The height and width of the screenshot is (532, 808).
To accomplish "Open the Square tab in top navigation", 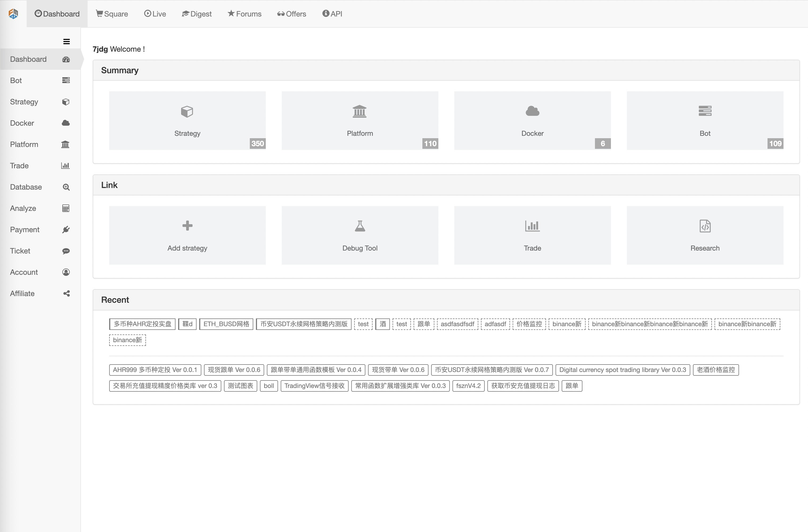I will point(112,14).
